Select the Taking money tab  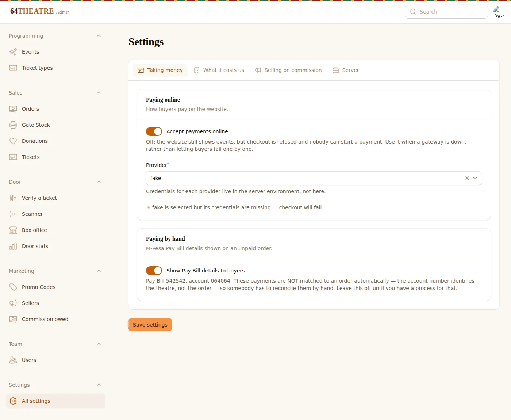160,70
